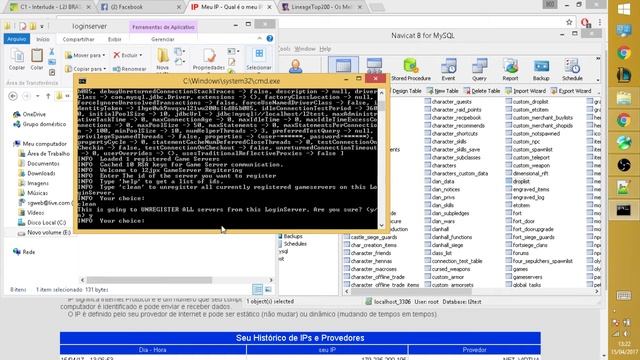Open the Schedule tool in Navicat

click(x=572, y=69)
